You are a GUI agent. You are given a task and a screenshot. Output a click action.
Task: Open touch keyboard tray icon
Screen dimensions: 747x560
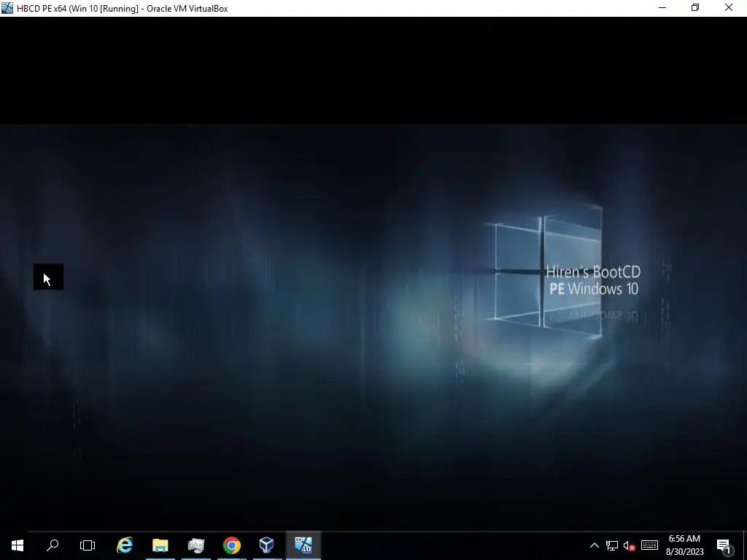pos(649,545)
